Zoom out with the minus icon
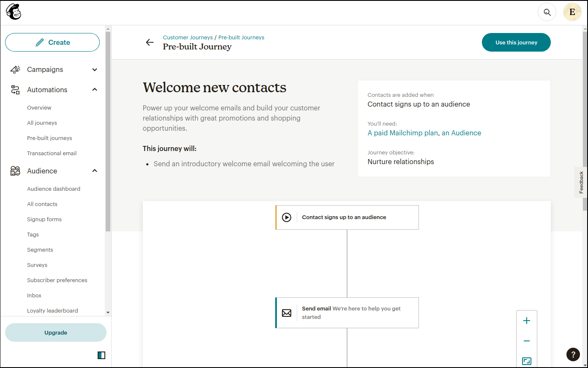Screen dimensions: 588x368 coord(527,341)
